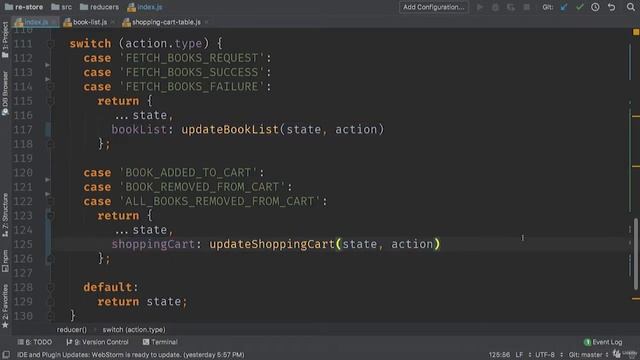This screenshot has height=360, width=640.
Task: Open the npm tool window
Action: (x=5, y=261)
